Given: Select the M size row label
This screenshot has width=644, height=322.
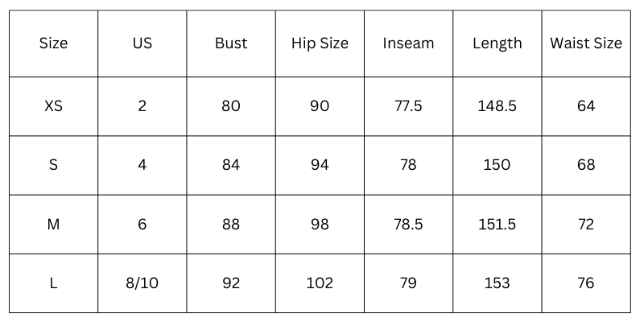Looking at the screenshot, I should [x=53, y=225].
